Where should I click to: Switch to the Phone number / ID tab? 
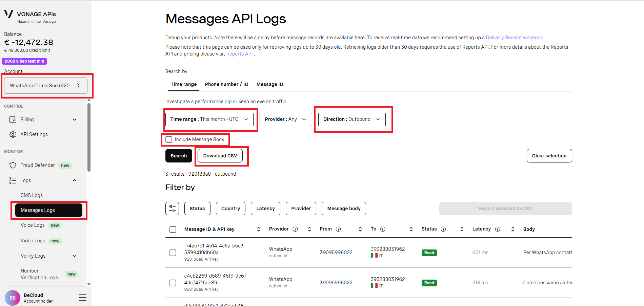tap(226, 84)
